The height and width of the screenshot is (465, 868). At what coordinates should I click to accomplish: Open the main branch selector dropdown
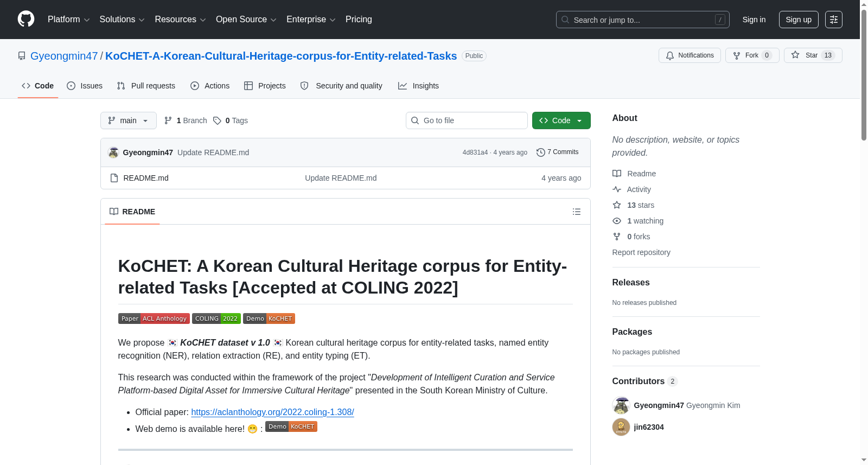(129, 120)
